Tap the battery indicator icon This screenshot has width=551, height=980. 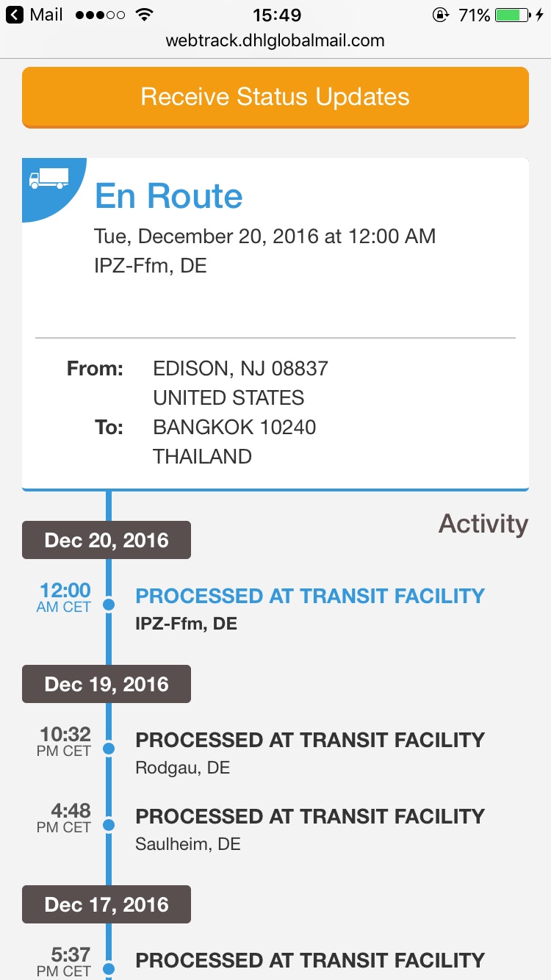(x=517, y=15)
